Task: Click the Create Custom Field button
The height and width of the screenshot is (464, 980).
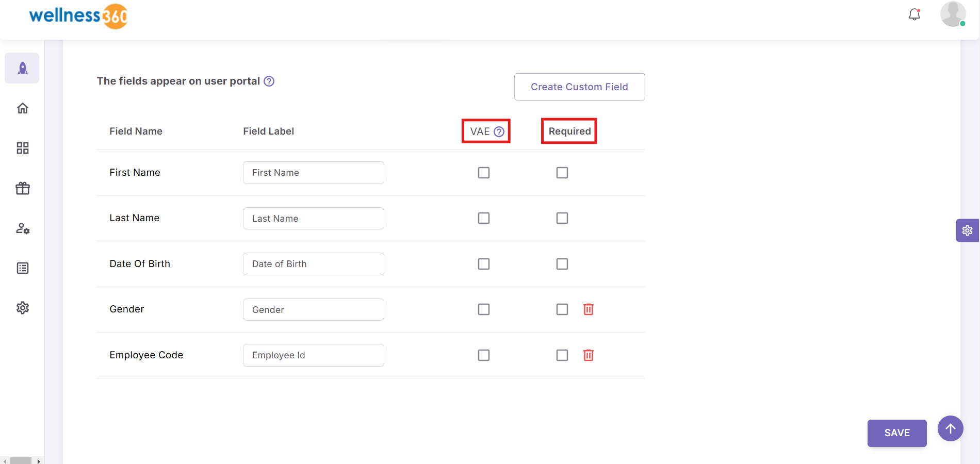Action: [580, 87]
